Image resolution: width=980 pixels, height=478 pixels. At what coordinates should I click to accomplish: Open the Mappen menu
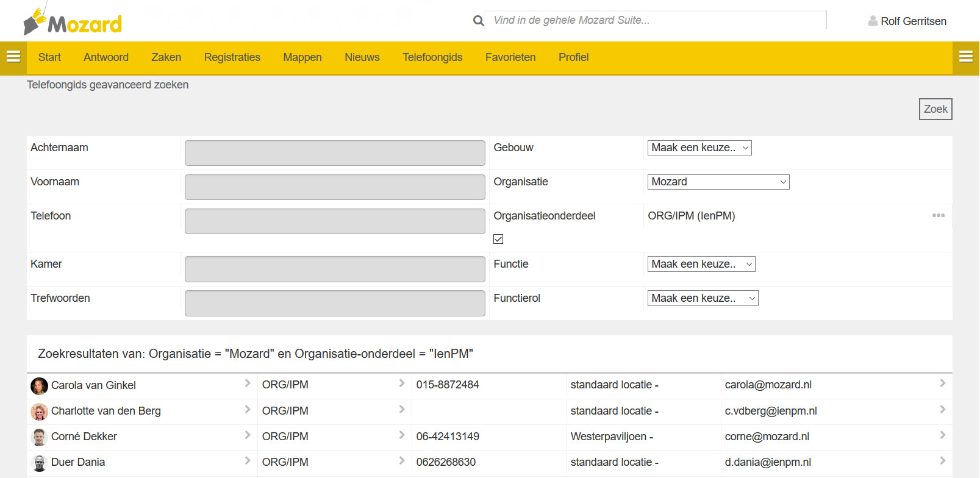(302, 57)
